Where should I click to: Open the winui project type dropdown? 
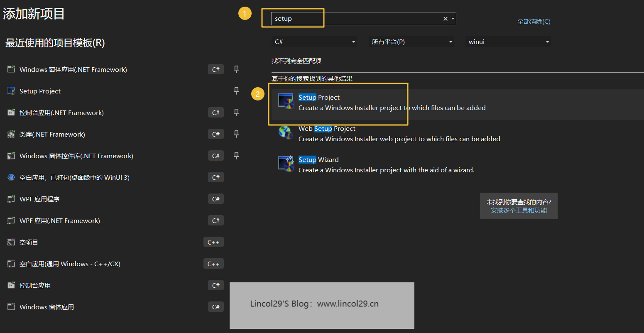pos(508,42)
